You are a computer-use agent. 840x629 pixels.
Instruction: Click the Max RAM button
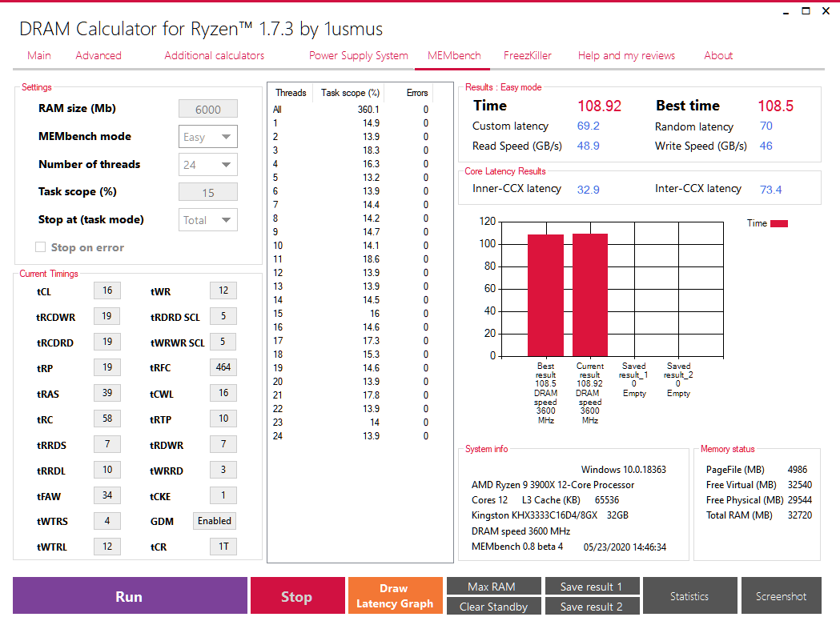coord(493,586)
